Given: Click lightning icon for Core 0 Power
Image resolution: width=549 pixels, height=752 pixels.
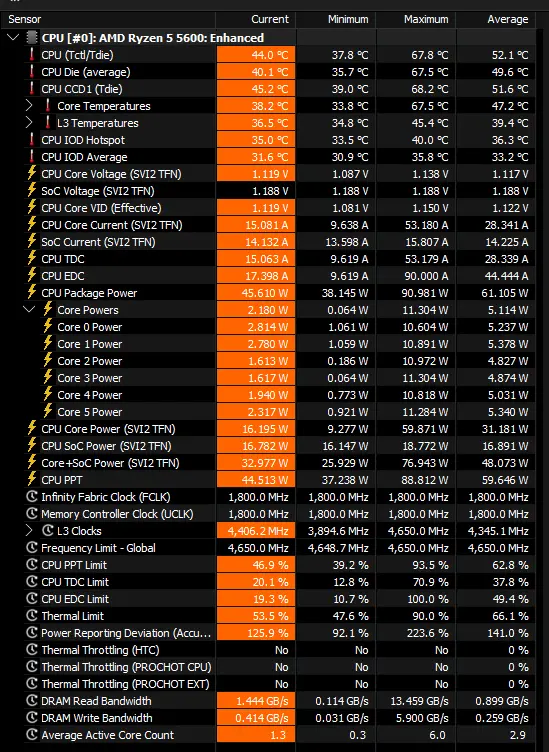Looking at the screenshot, I should pyautogui.click(x=47, y=327).
